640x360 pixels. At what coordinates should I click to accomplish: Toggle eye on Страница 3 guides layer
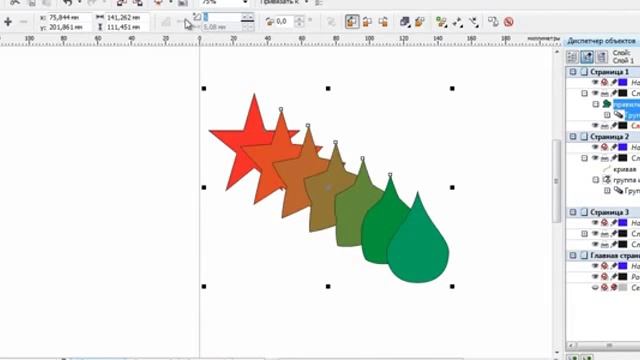click(595, 222)
